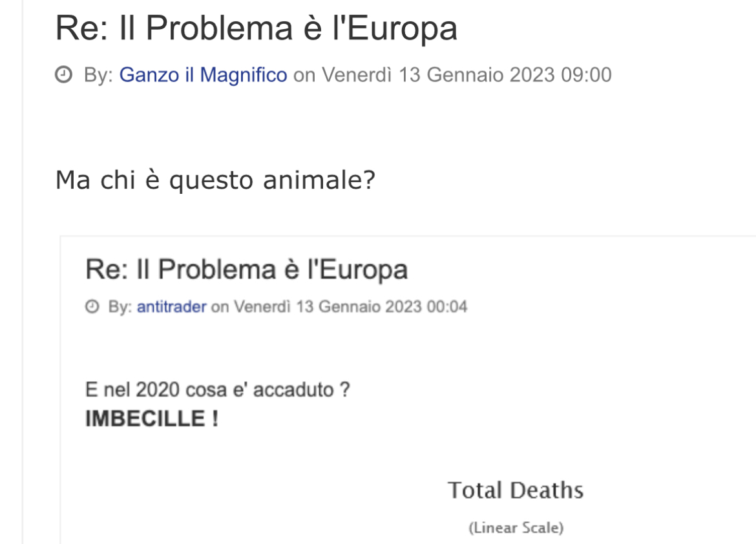Click the quoted line E nel 2020 cosa e' accaduto ?
This screenshot has height=544, width=756.
tap(218, 390)
